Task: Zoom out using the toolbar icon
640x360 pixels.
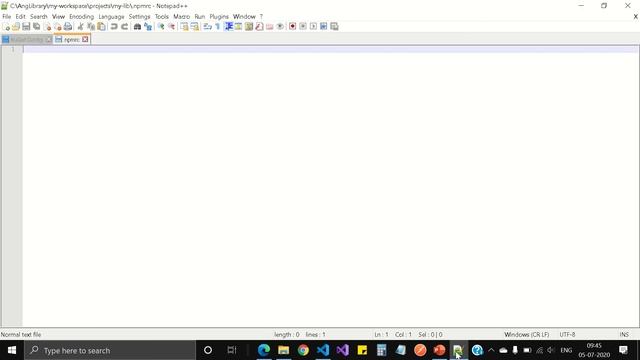Action: pyautogui.click(x=171, y=27)
